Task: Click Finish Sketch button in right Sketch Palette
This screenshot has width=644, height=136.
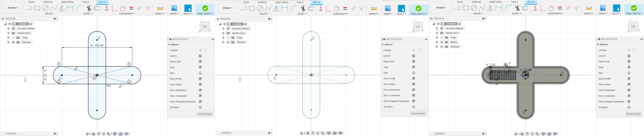Action: tap(633, 114)
